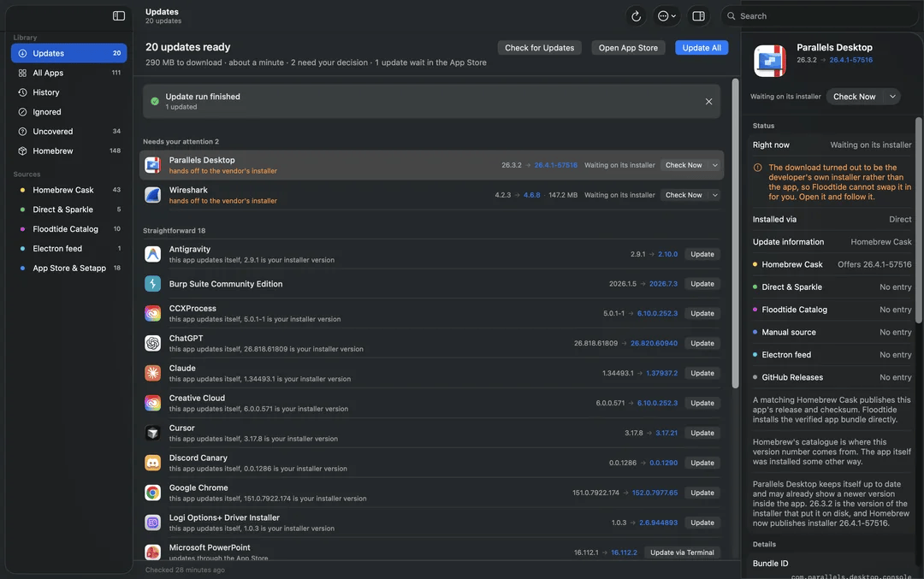Filter by Direct & Sparkle source
The image size is (924, 579).
click(x=69, y=209)
